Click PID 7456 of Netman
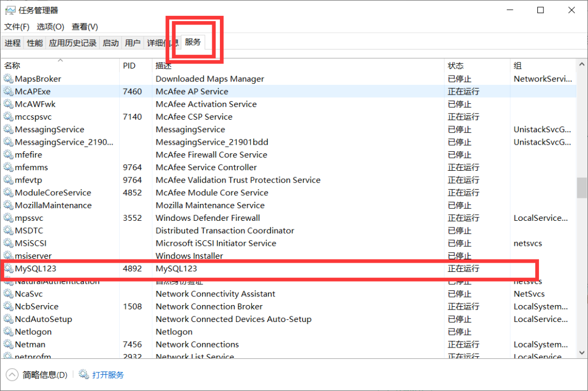 tap(132, 344)
